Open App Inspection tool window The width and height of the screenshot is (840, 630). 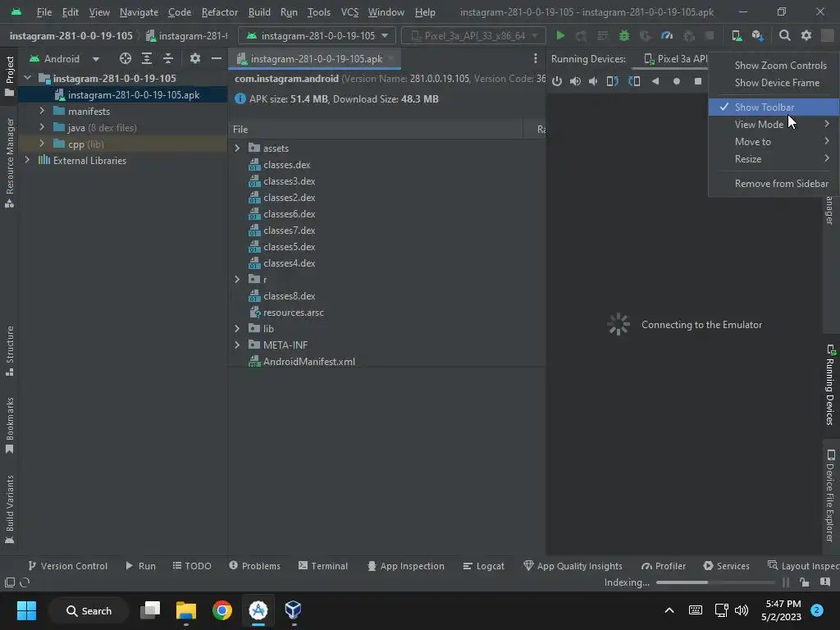405,566
